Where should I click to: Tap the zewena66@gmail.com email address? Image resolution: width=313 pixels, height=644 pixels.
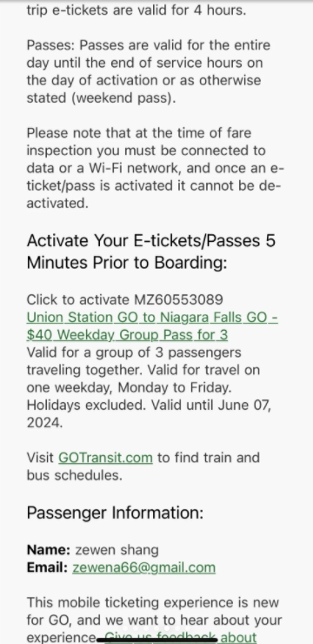point(143,567)
